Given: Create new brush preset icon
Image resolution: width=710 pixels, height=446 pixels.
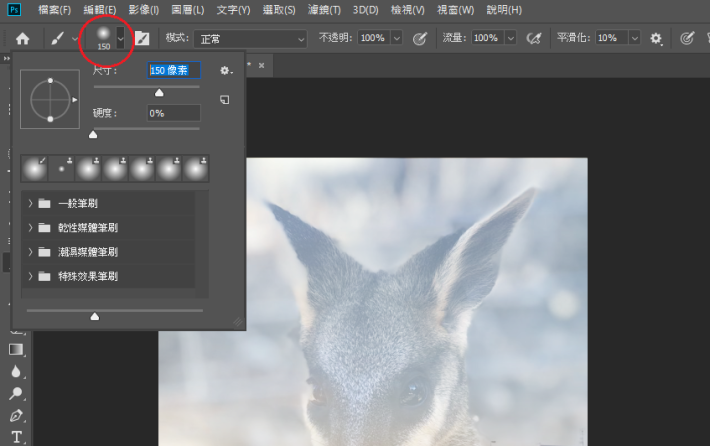Looking at the screenshot, I should point(225,100).
